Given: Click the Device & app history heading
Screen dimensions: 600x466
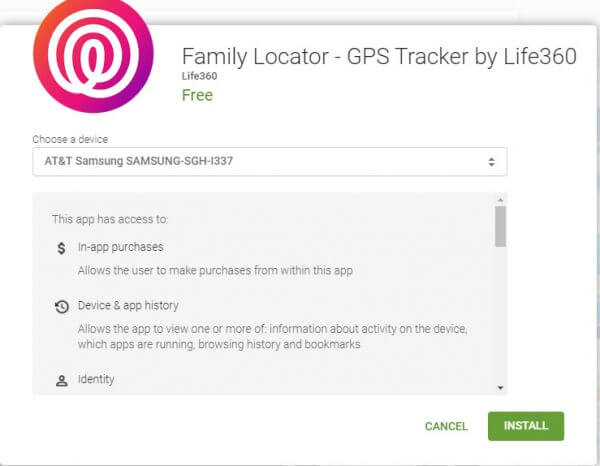Looking at the screenshot, I should 128,305.
